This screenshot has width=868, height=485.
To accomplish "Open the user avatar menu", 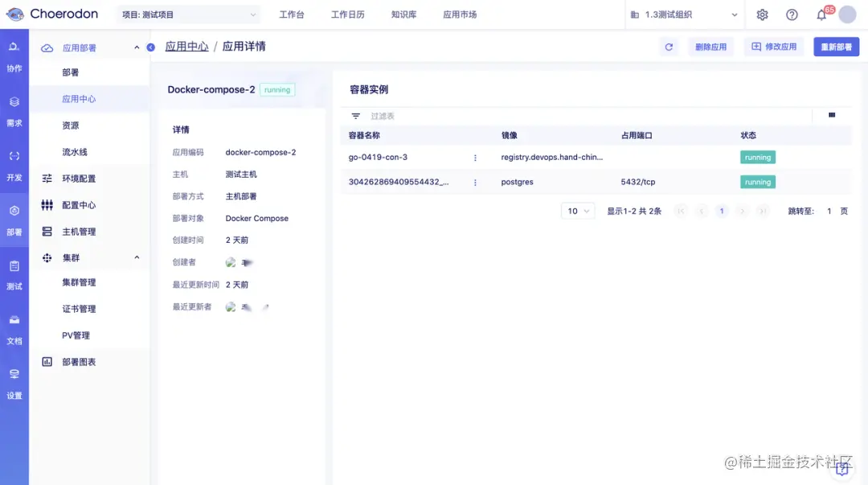I will pyautogui.click(x=848, y=14).
